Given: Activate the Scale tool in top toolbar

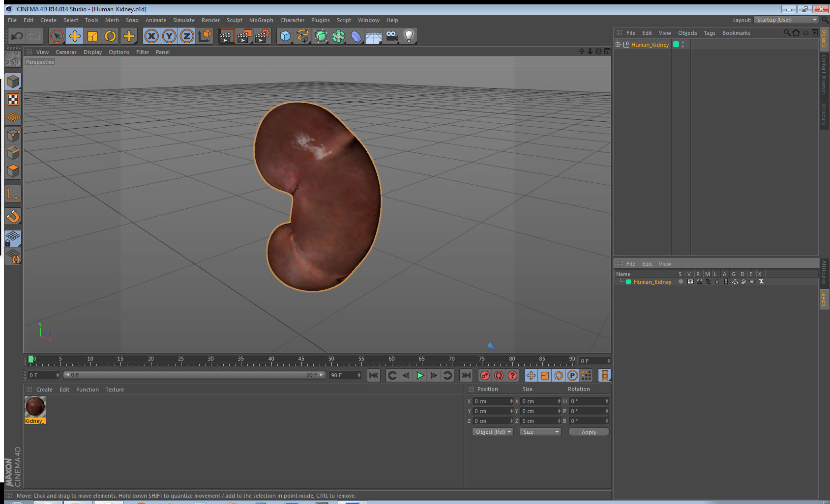Looking at the screenshot, I should [92, 36].
